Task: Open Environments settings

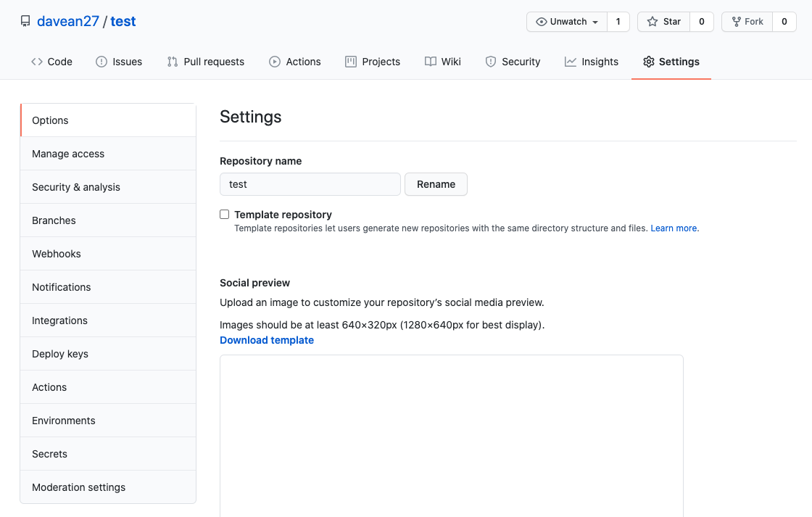Action: [108, 421]
